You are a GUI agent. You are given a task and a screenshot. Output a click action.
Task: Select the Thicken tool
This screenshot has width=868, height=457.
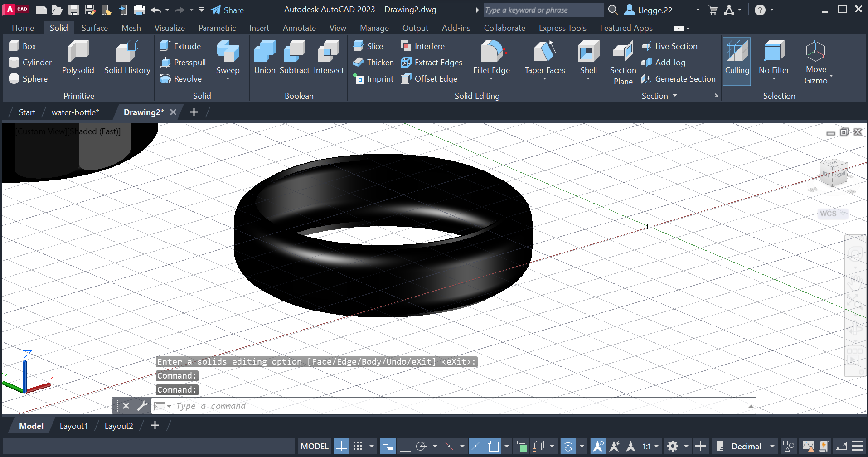[x=373, y=62]
